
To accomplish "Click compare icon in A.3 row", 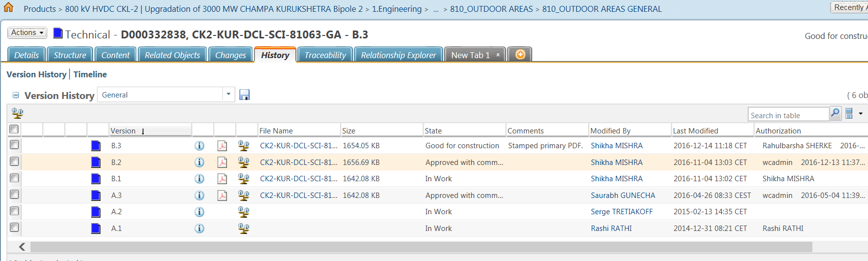I will pos(244,196).
